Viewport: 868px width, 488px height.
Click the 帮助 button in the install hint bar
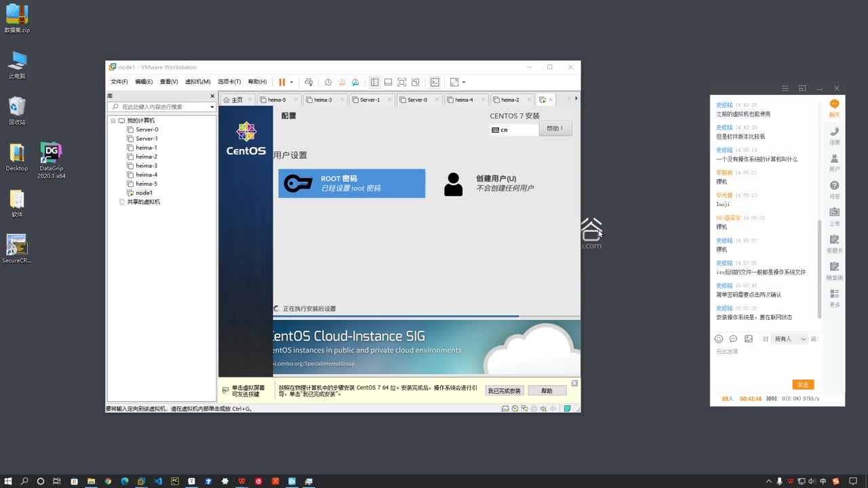click(547, 391)
